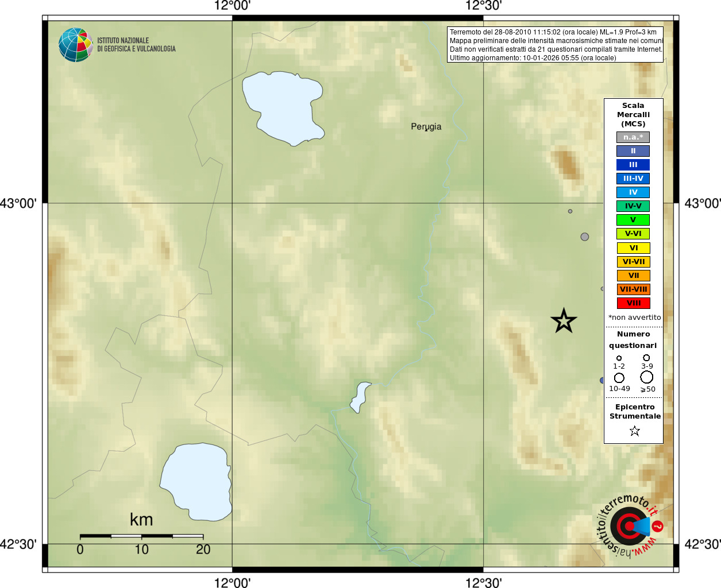Click the haisentitoilterremoto.it target logo
The image size is (721, 588).
[630, 526]
